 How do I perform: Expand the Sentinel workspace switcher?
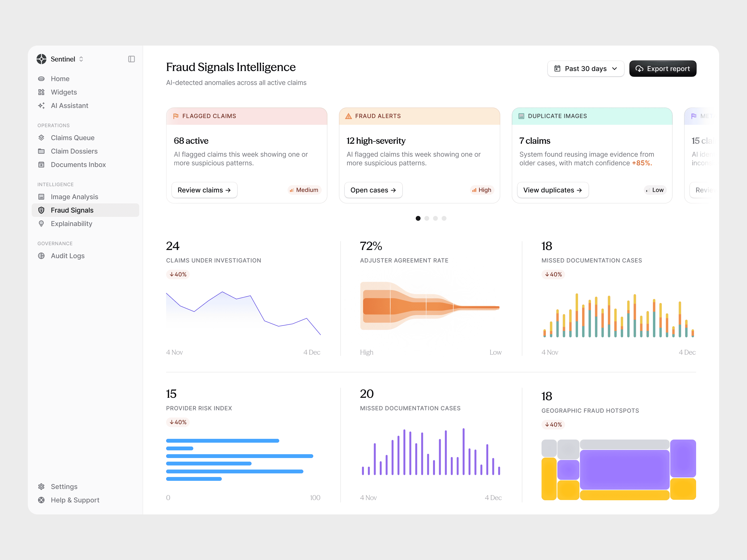[81, 59]
